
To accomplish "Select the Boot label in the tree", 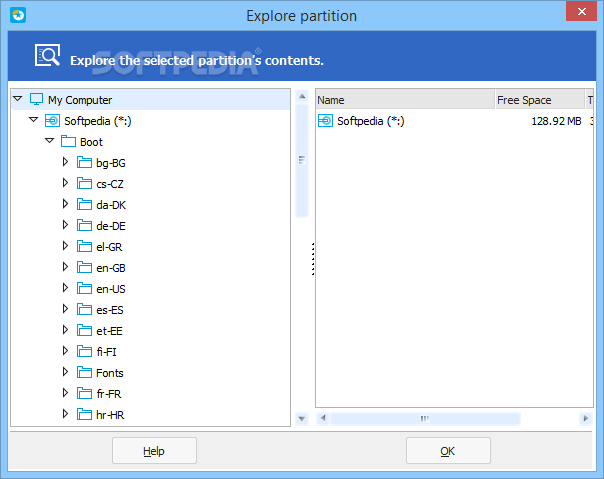I will 91,142.
